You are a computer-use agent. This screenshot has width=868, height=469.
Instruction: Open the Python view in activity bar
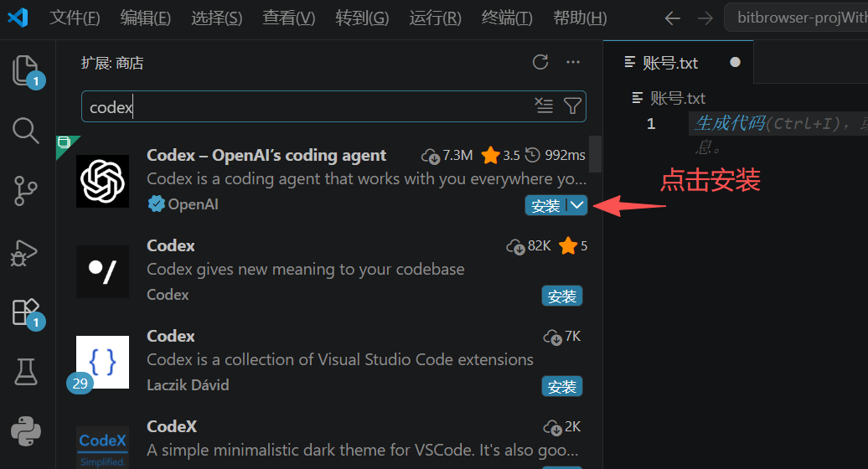click(25, 431)
